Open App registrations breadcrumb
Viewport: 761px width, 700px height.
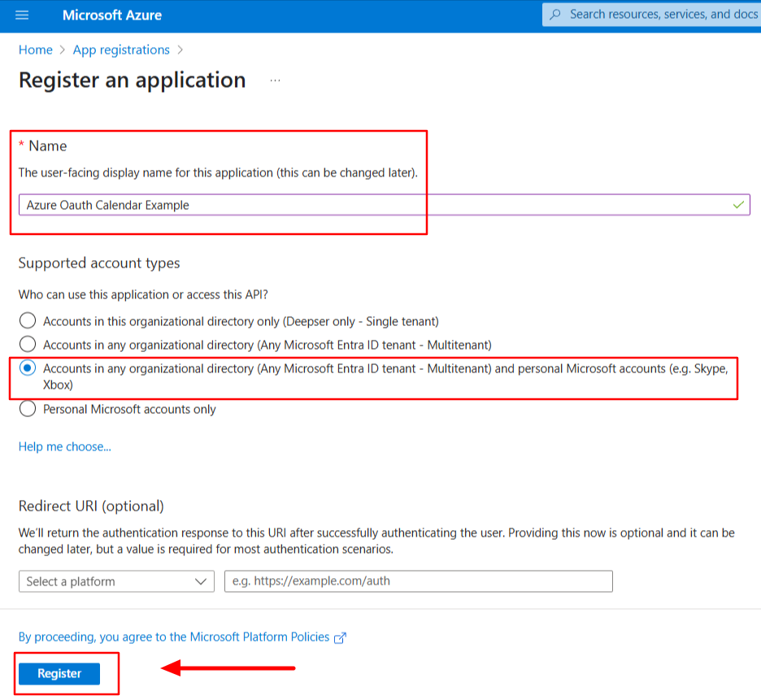point(121,50)
